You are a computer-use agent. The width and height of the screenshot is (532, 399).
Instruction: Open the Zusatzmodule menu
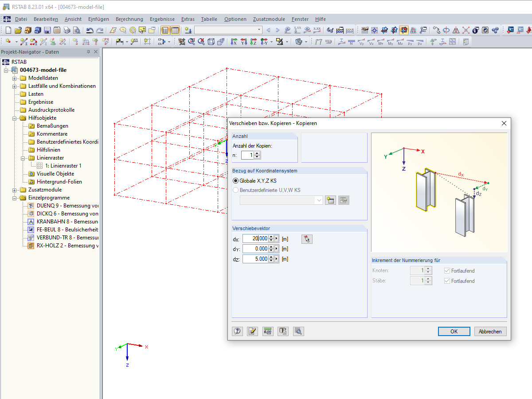pyautogui.click(x=269, y=19)
